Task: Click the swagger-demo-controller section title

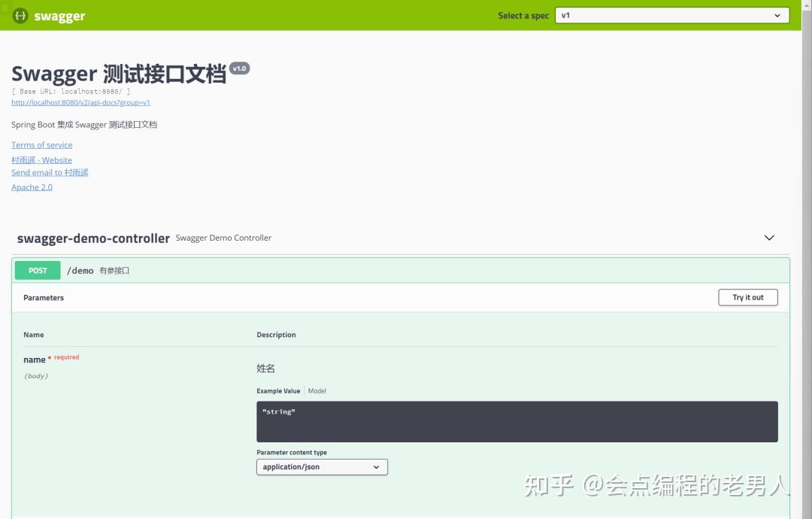Action: point(93,238)
